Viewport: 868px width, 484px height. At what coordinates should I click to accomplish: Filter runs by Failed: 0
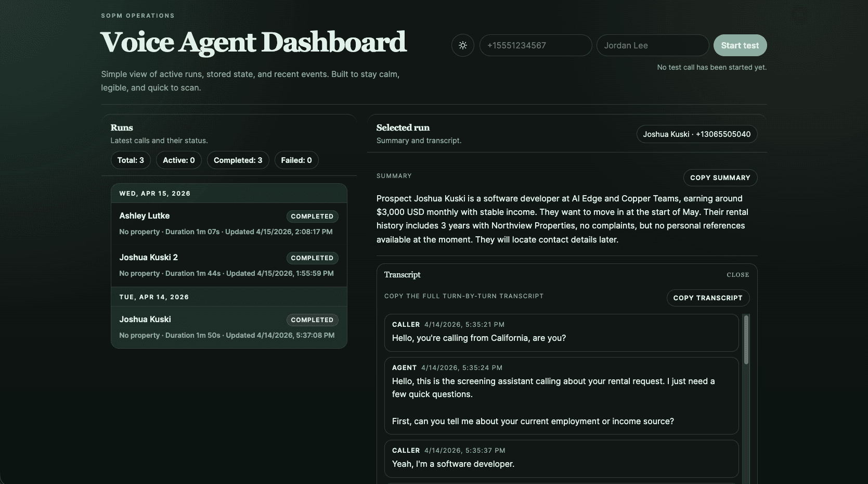(296, 160)
